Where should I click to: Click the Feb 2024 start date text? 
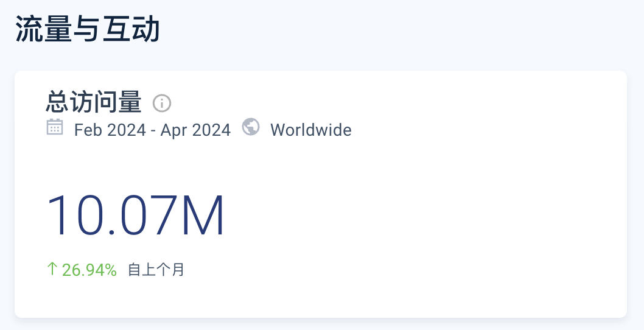pyautogui.click(x=110, y=130)
